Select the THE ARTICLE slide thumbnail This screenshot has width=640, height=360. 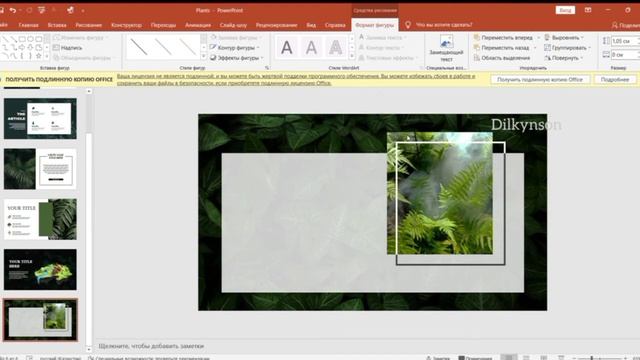pyautogui.click(x=40, y=118)
